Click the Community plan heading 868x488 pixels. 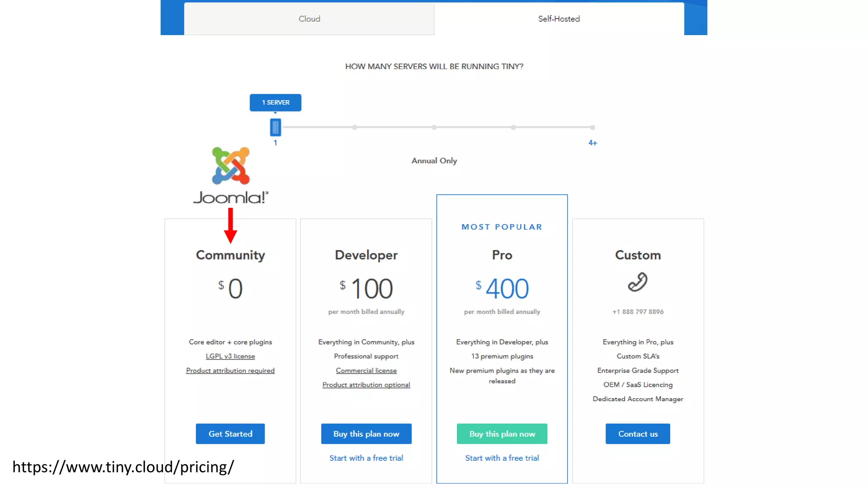click(x=230, y=255)
